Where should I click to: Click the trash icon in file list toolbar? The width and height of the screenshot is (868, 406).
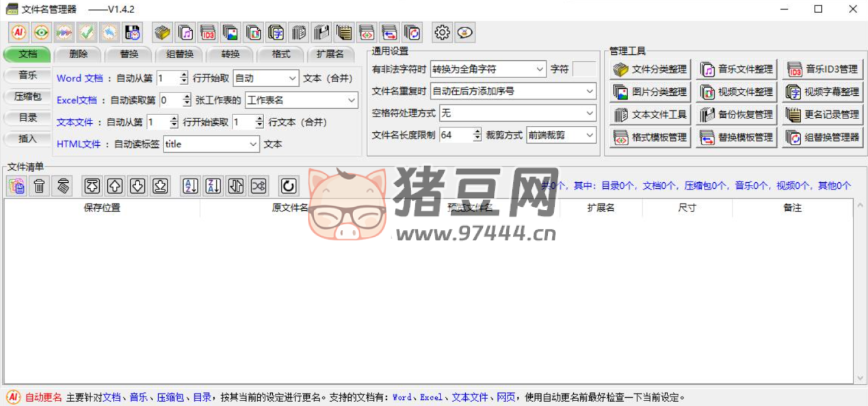click(40, 186)
